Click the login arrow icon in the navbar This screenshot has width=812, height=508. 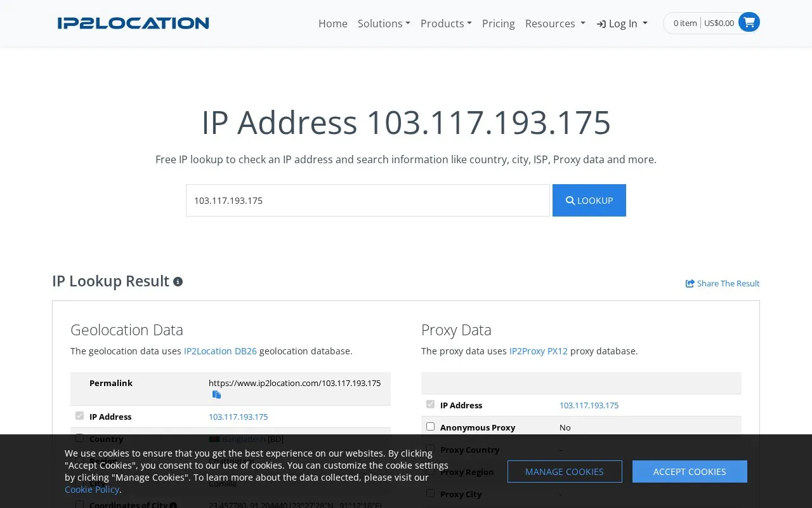coord(601,24)
